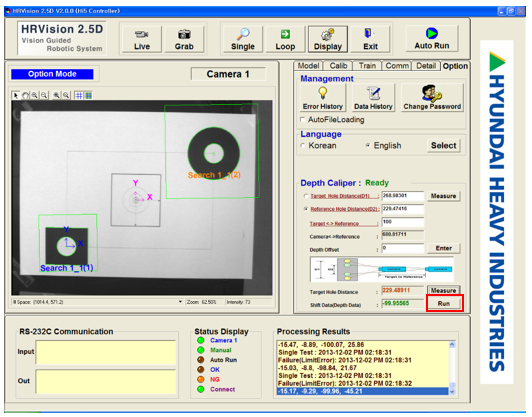The height and width of the screenshot is (417, 532).
Task: Switch to the Model tab
Action: click(x=308, y=66)
